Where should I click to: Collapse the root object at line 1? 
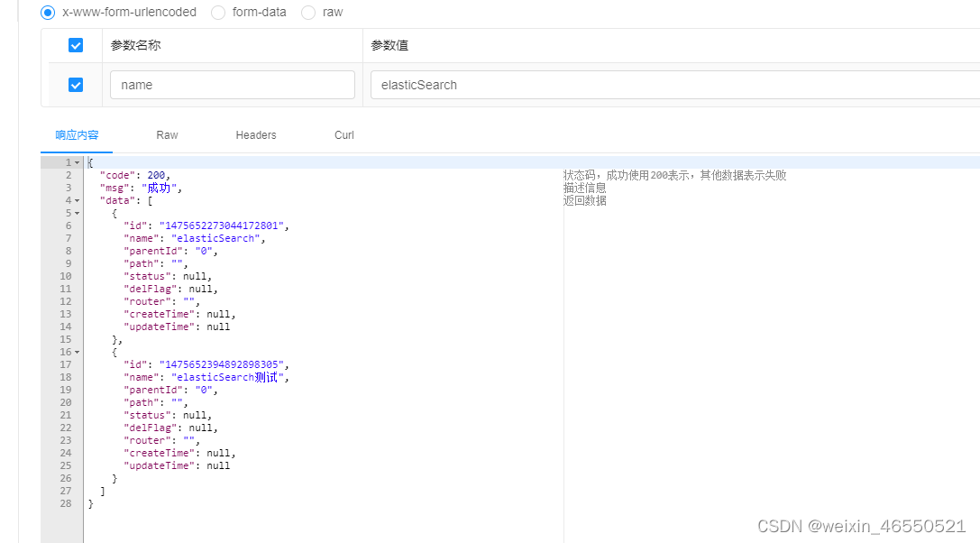pos(78,162)
